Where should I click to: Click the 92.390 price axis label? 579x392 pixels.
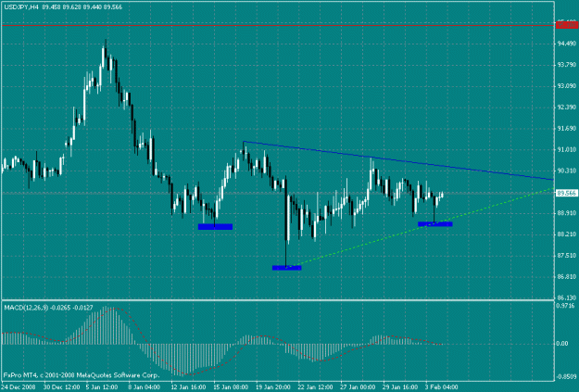(x=567, y=107)
